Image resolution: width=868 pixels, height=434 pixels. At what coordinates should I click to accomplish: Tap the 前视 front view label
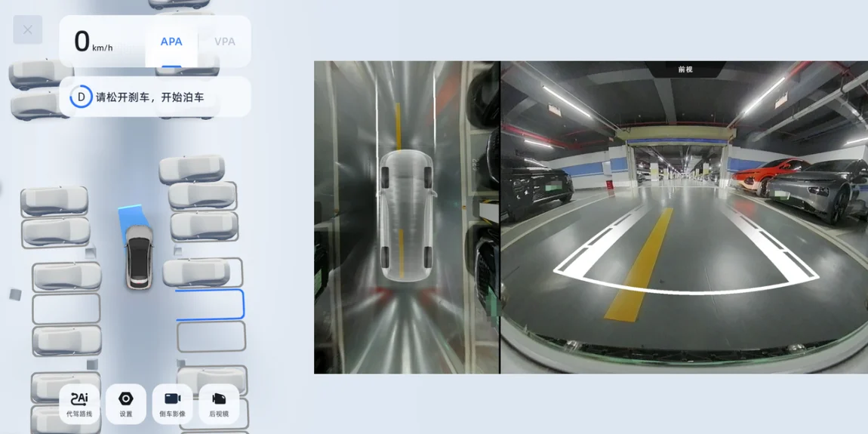685,69
